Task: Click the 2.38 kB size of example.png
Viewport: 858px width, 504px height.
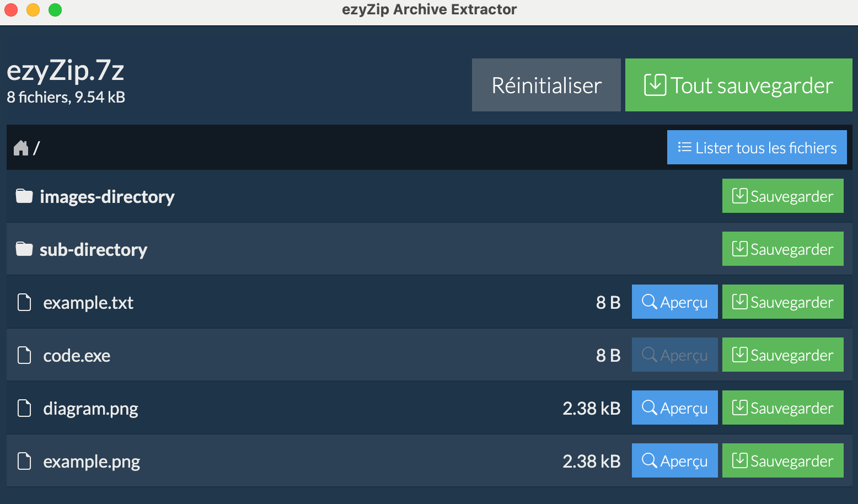Action: [x=591, y=461]
